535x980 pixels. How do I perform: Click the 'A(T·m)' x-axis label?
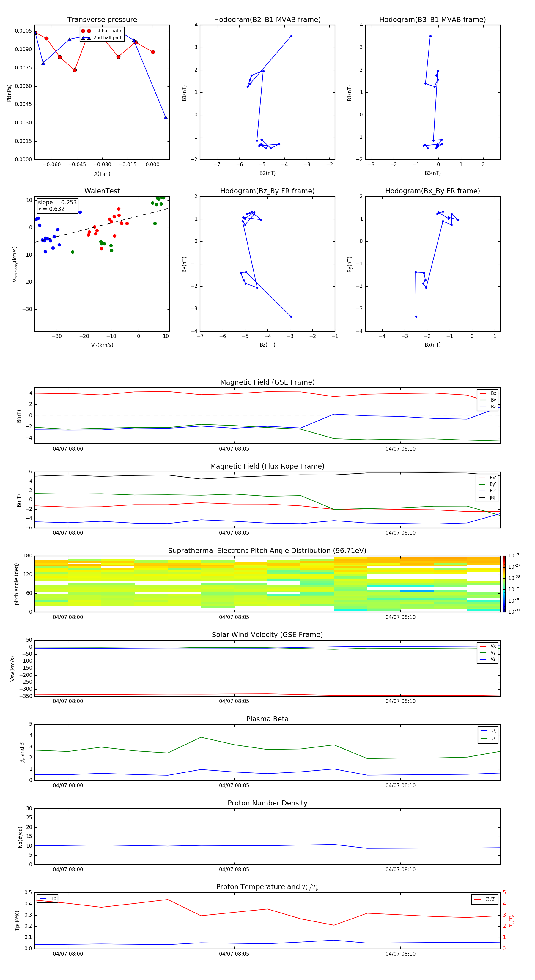click(x=102, y=174)
